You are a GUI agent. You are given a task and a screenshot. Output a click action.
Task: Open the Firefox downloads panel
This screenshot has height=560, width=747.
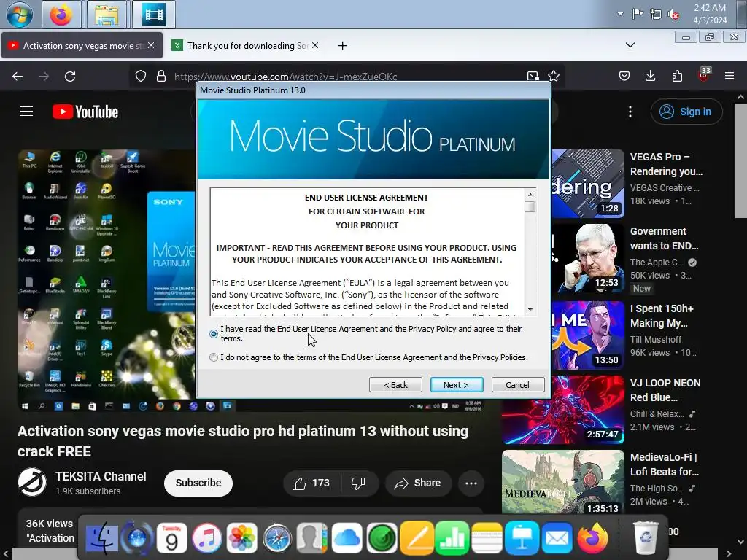(x=650, y=76)
